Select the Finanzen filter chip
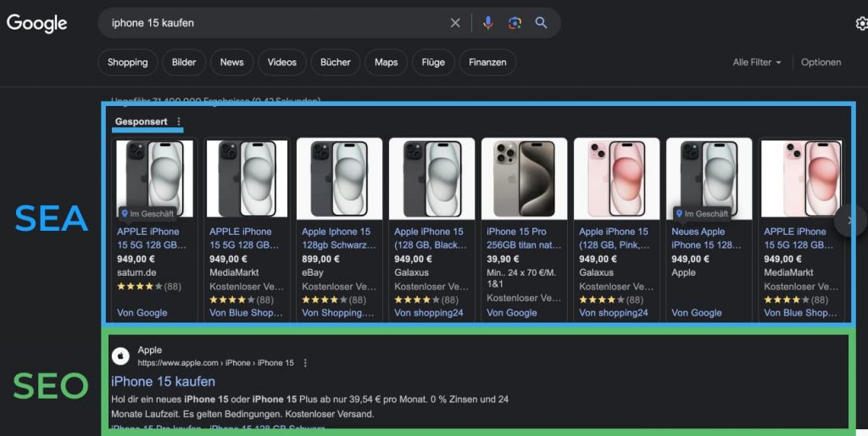This screenshot has width=868, height=436. (x=487, y=62)
